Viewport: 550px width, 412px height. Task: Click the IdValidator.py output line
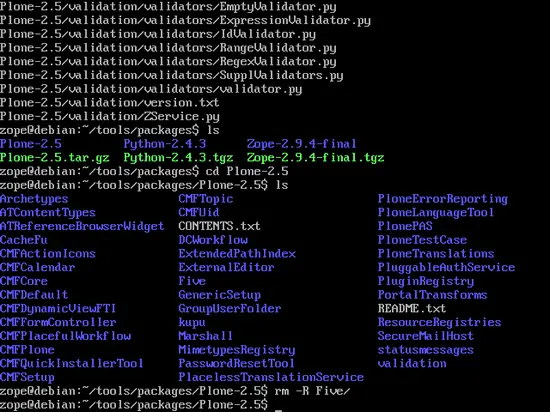[x=158, y=34]
